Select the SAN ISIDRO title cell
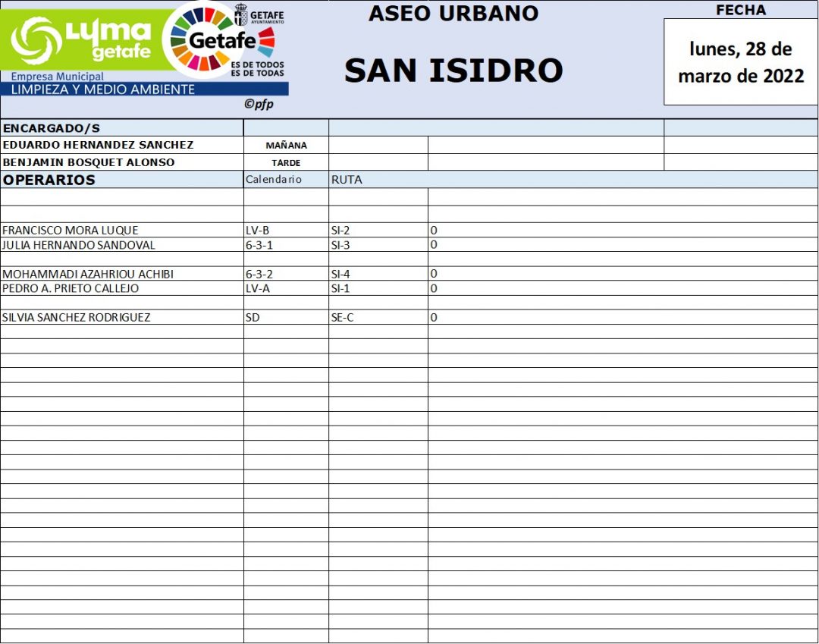This screenshot has width=819, height=644. 453,71
